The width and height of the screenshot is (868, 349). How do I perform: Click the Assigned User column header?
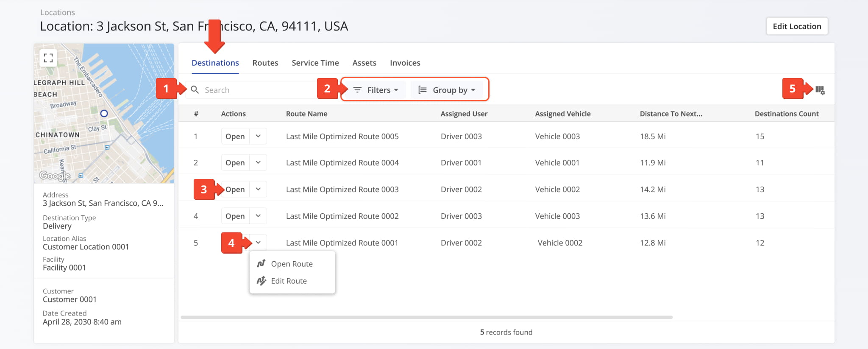[464, 114]
